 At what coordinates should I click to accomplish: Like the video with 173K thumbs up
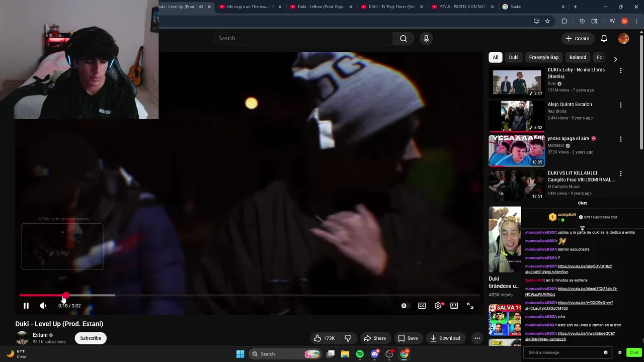tap(324, 338)
